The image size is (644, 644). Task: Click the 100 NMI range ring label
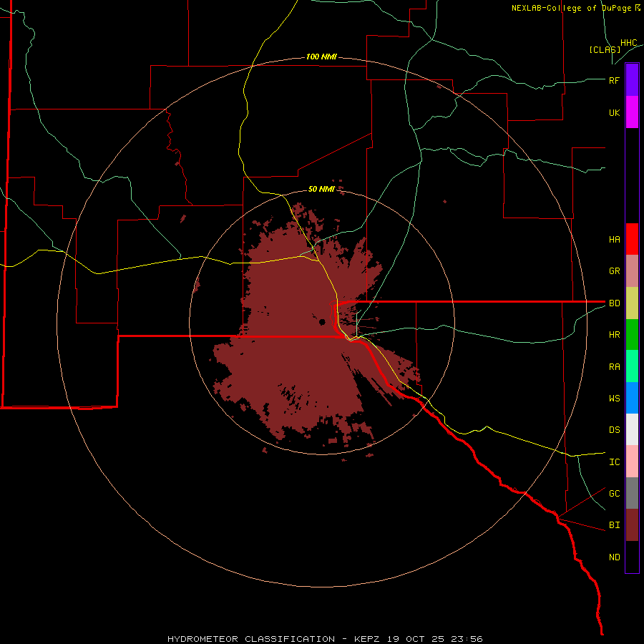click(321, 57)
